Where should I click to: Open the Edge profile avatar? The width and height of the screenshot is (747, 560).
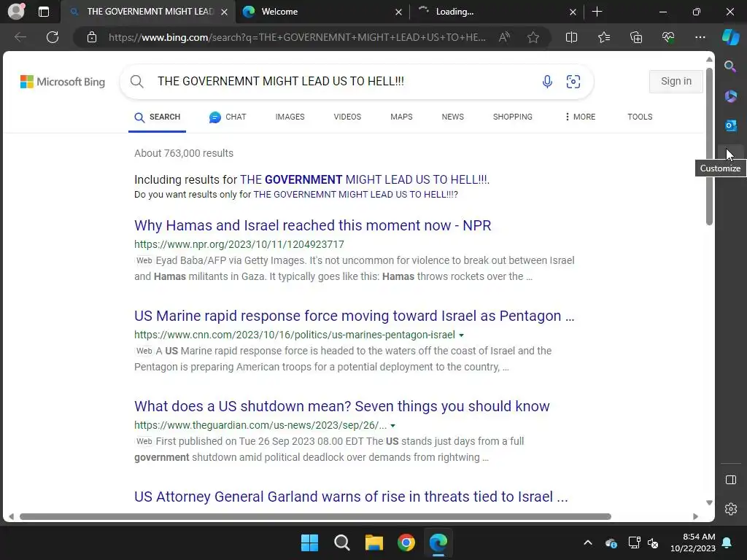coord(16,12)
